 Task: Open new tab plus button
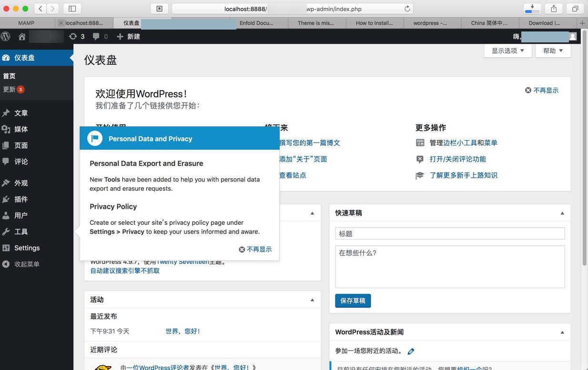tap(582, 23)
